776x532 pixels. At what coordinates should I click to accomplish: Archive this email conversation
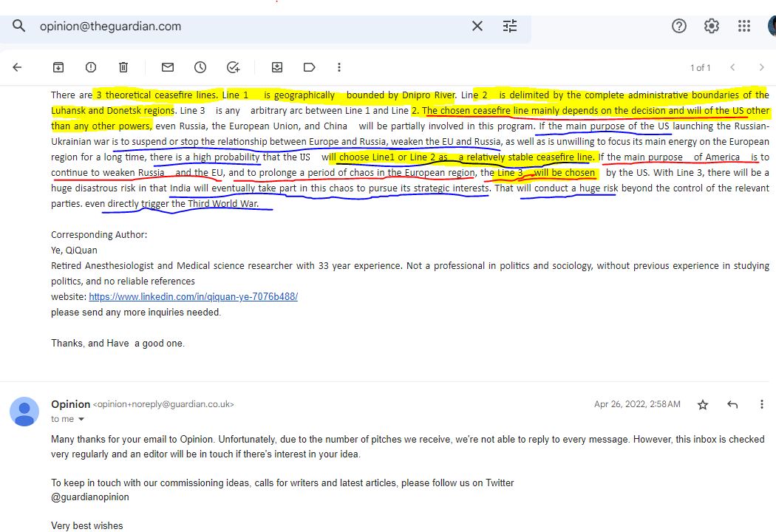pos(58,67)
